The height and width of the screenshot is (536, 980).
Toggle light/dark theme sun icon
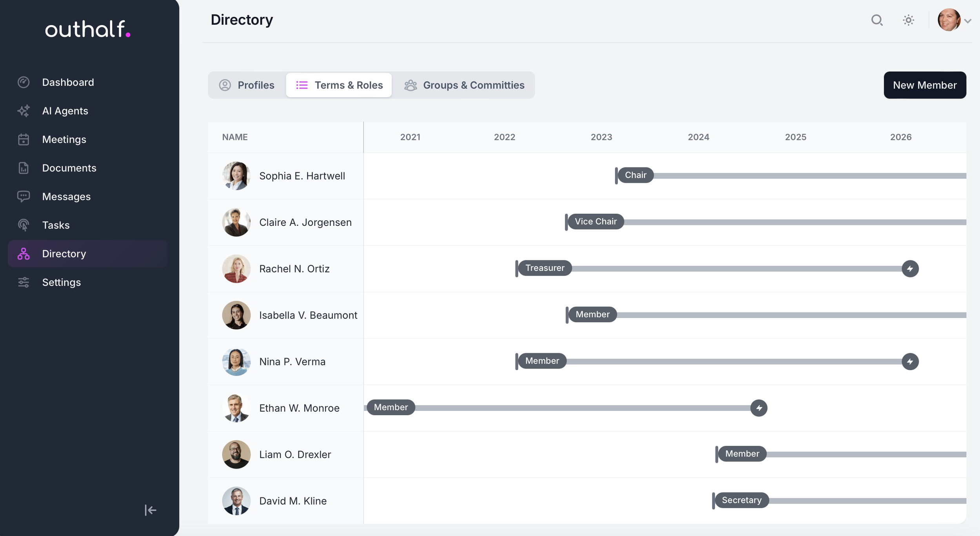(x=908, y=20)
